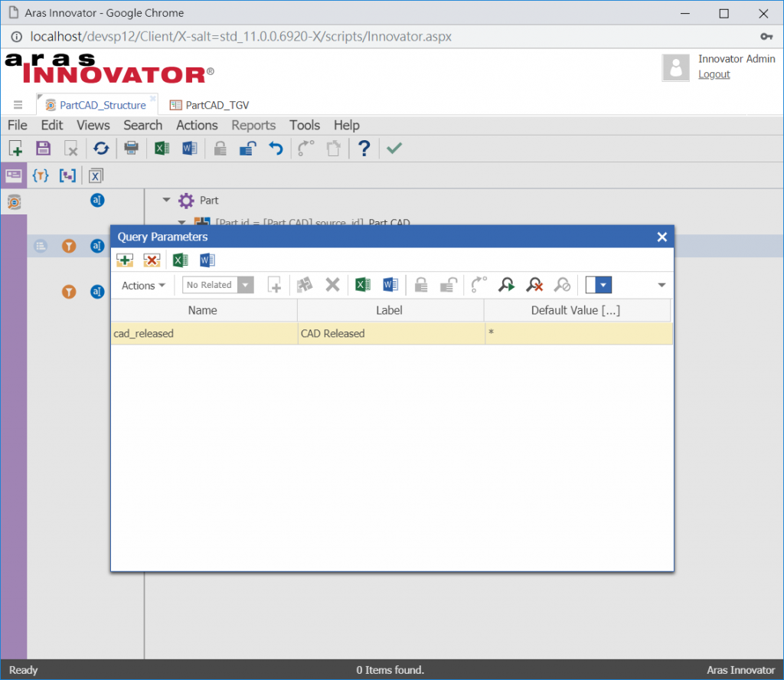This screenshot has height=680, width=784.
Task: Click the blue Unlock icon in main toolbar
Action: [247, 149]
